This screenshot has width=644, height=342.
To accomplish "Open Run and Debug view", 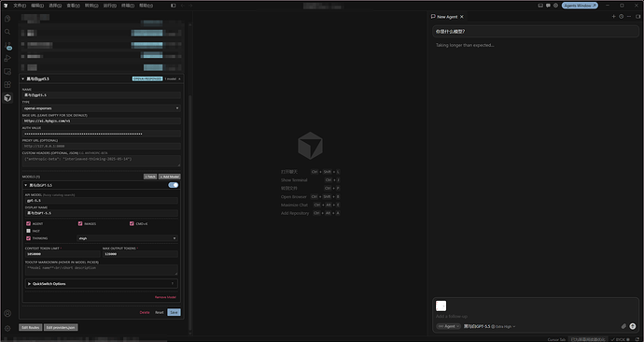I will point(7,58).
